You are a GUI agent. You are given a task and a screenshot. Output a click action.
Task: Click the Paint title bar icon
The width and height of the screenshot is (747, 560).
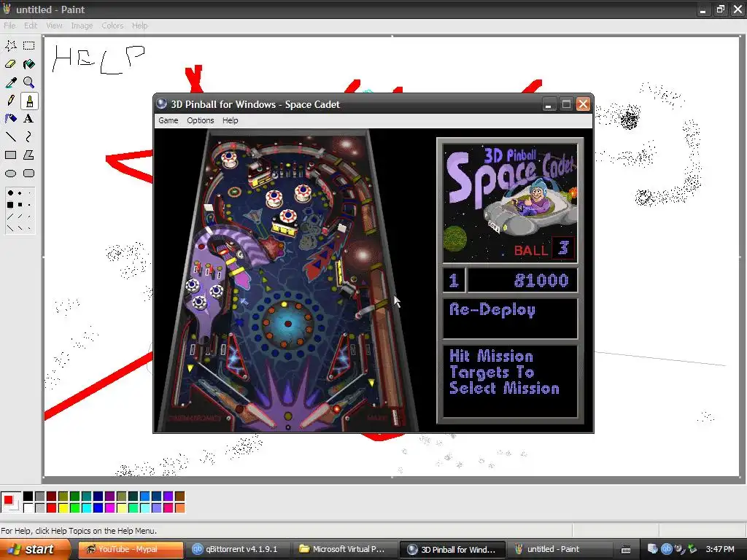click(7, 9)
